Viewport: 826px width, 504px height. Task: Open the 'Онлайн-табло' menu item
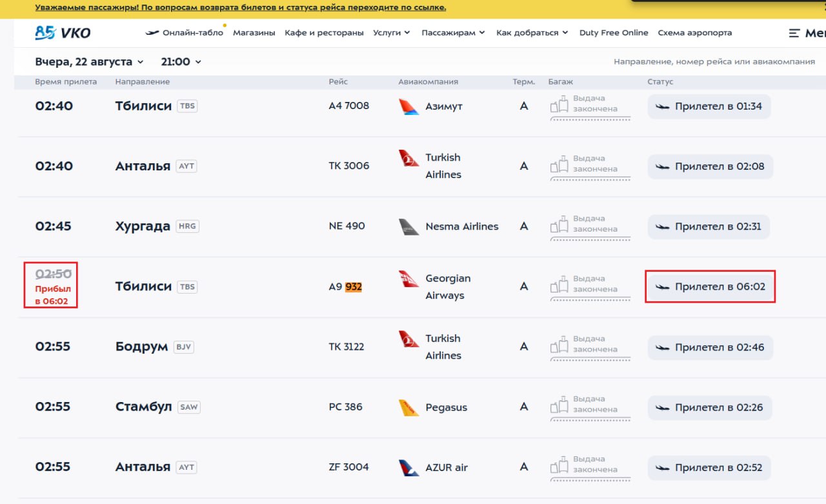pyautogui.click(x=185, y=33)
